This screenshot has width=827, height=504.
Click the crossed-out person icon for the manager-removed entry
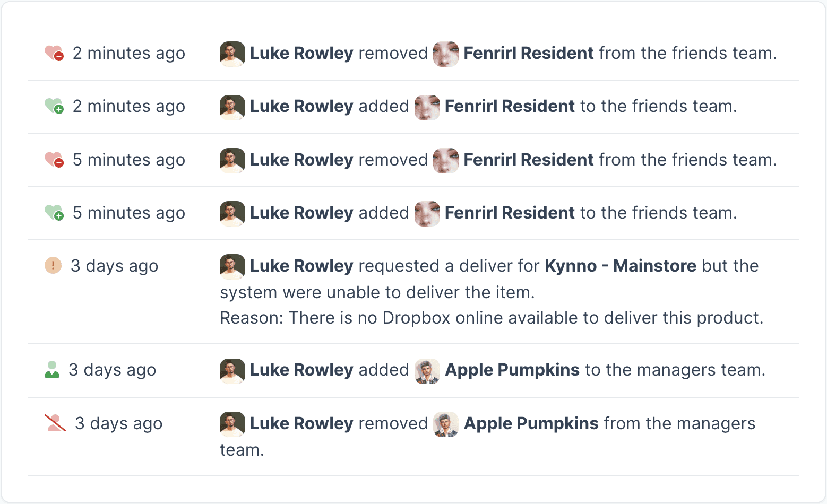[x=55, y=423]
